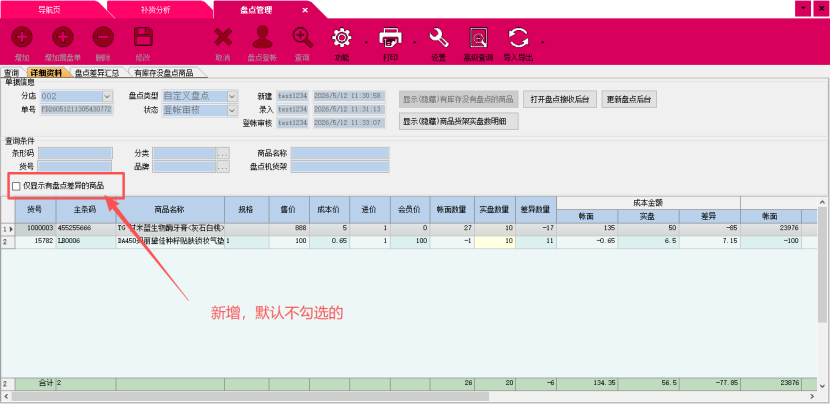
Task: Click 打开盘点接收后台 button
Action: pos(560,99)
